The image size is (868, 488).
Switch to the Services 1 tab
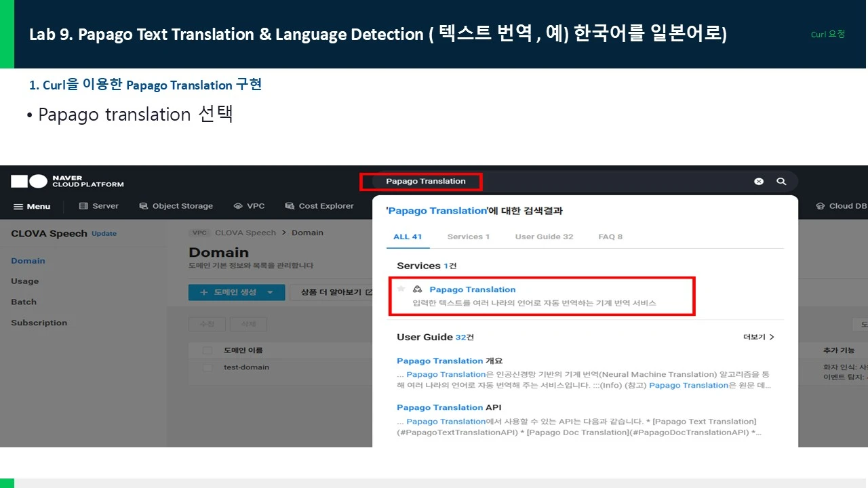tap(469, 237)
